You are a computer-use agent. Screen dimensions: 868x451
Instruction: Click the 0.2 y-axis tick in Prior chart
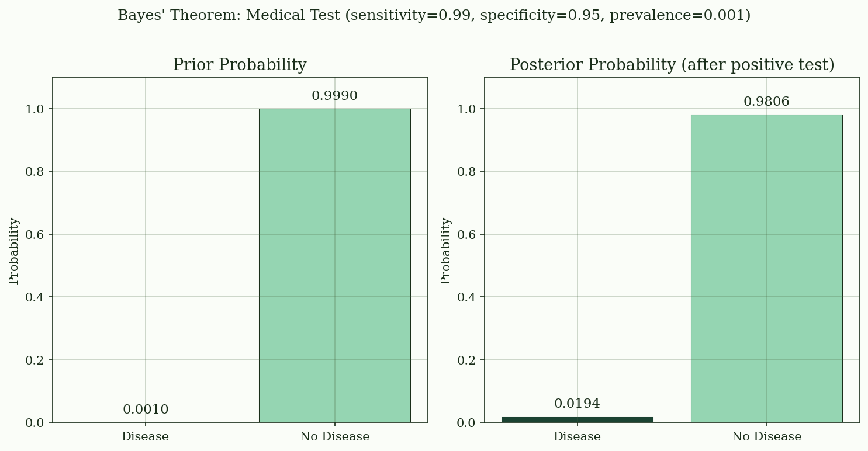35,360
